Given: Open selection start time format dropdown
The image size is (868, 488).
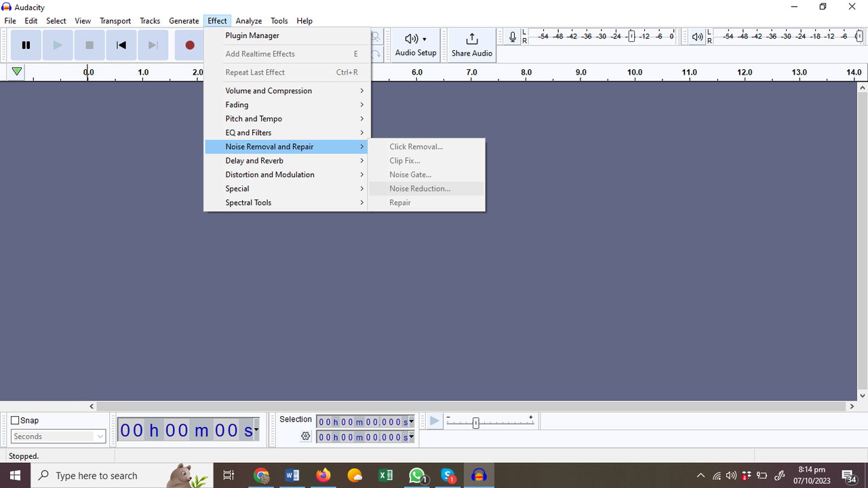Looking at the screenshot, I should (412, 422).
